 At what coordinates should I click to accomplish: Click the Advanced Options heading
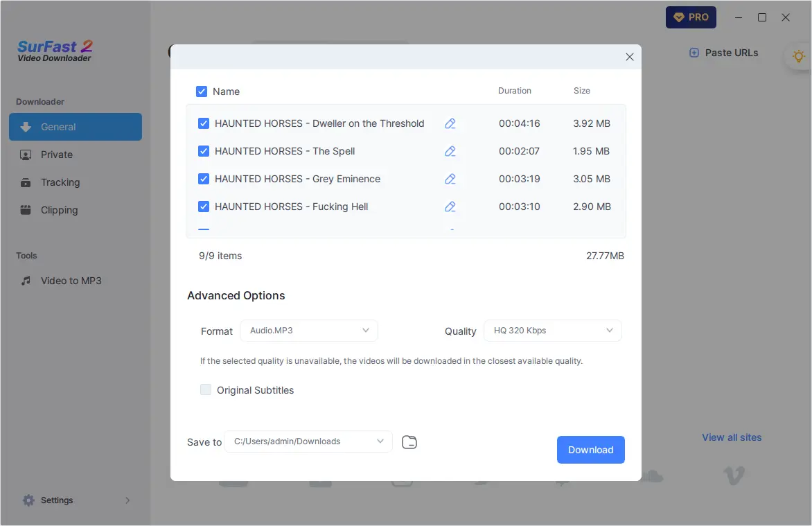pyautogui.click(x=236, y=295)
